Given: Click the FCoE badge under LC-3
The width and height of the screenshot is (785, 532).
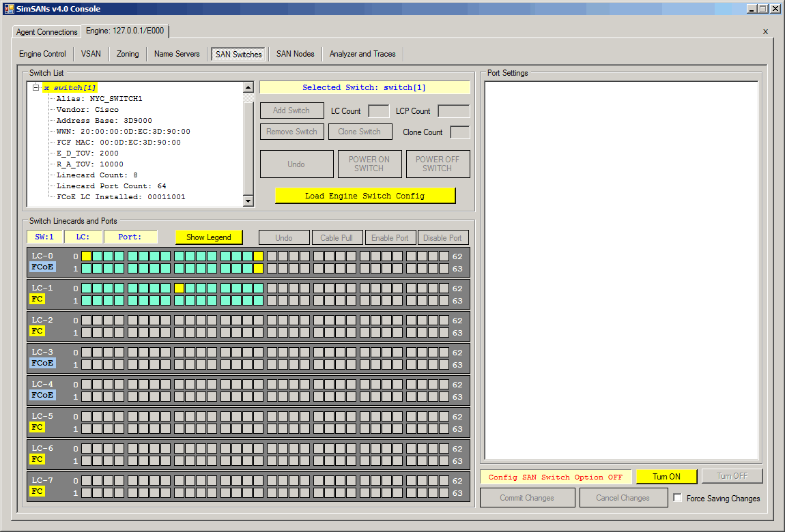Looking at the screenshot, I should (x=42, y=364).
